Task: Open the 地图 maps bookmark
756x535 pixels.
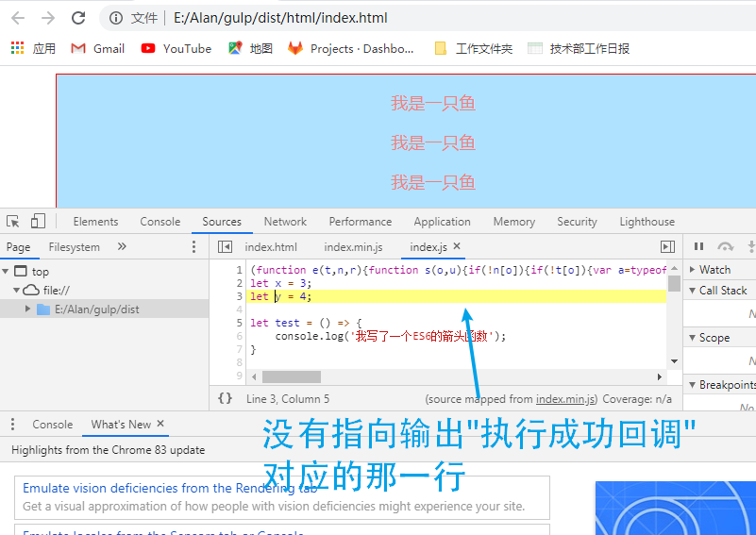Action: [x=251, y=48]
